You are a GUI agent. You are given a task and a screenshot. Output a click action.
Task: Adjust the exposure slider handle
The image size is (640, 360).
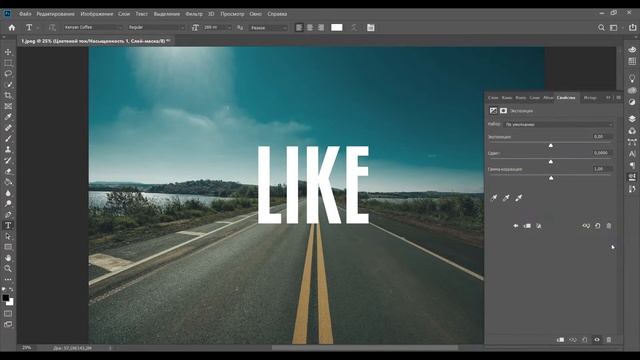pos(551,145)
